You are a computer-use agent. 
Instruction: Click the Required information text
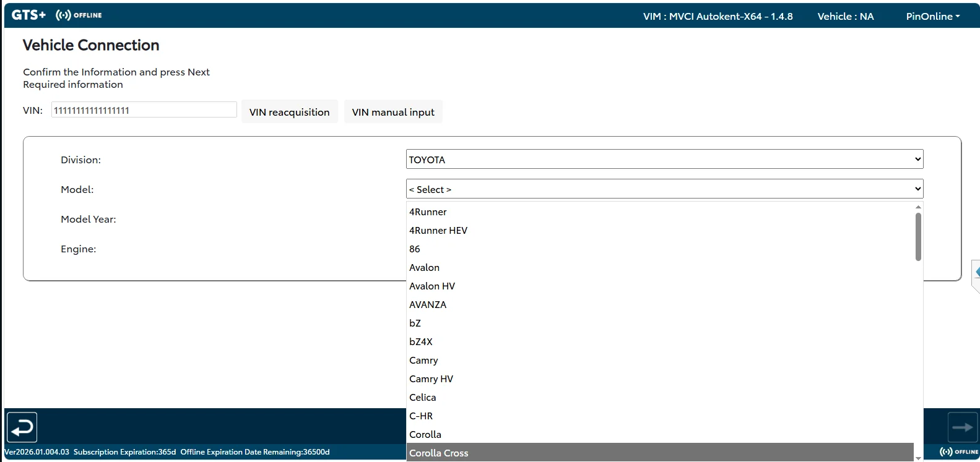click(x=73, y=84)
